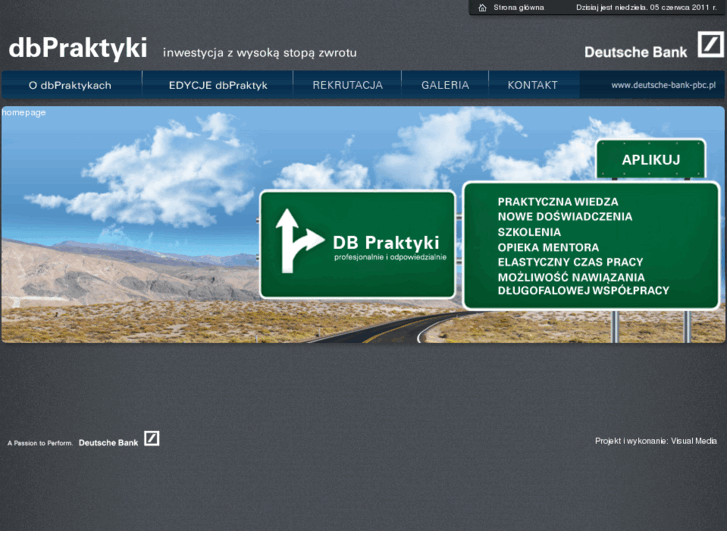
Task: Click the homepage label on the banner
Action: pyautogui.click(x=24, y=113)
